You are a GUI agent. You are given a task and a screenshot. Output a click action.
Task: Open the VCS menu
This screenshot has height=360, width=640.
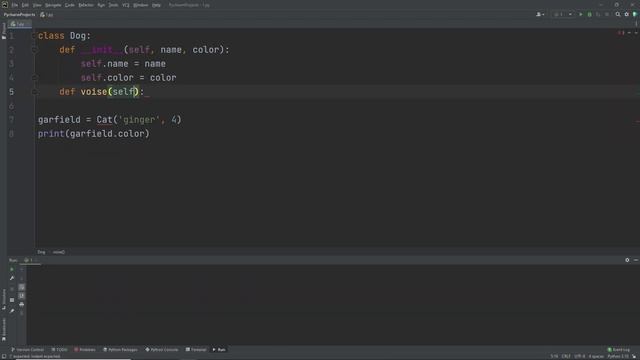tap(126, 5)
